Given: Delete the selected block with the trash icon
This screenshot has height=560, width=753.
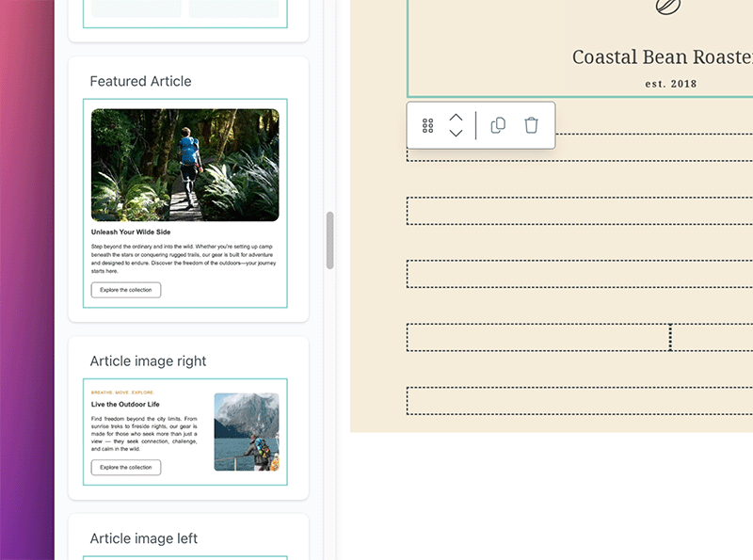Looking at the screenshot, I should pyautogui.click(x=531, y=125).
